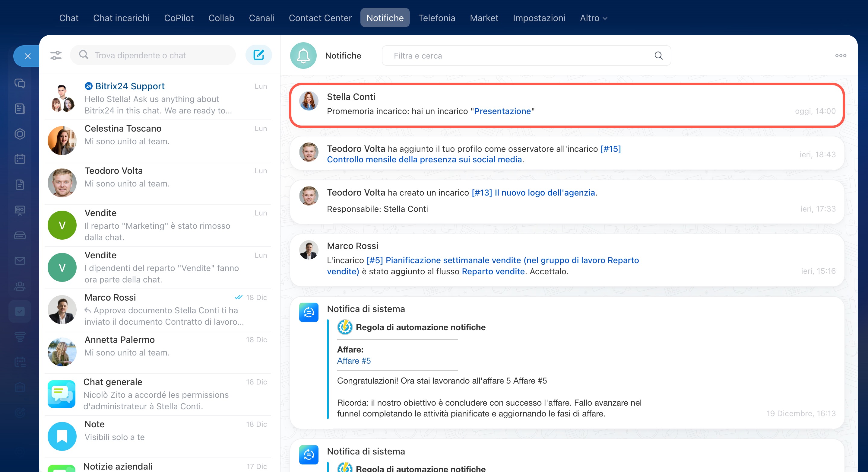Open the chat list filter settings icon

[56, 55]
